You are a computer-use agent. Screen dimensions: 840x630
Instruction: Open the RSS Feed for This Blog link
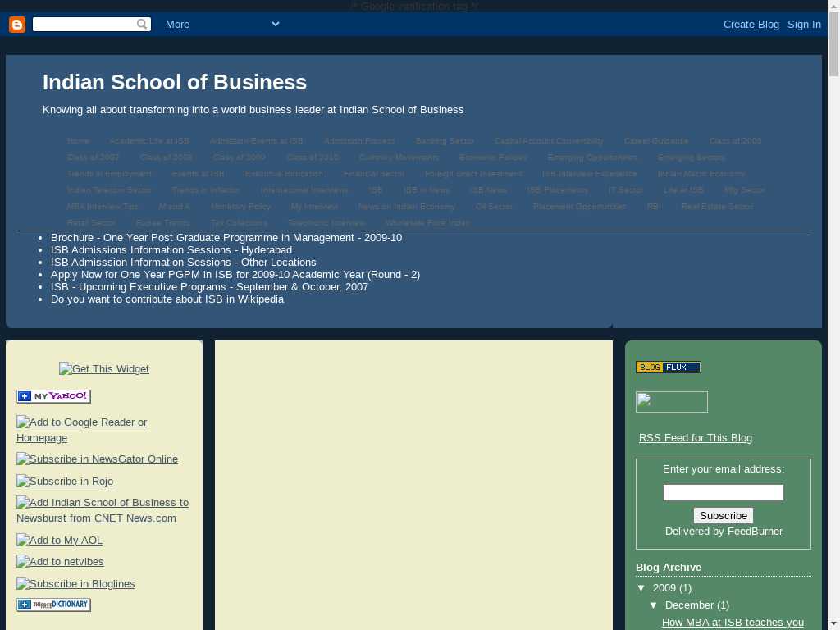[x=695, y=438]
